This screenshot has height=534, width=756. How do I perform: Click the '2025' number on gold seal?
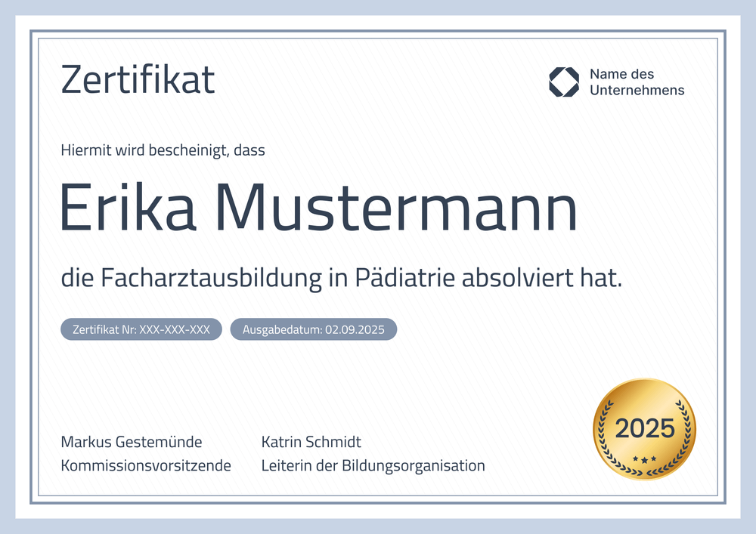tap(644, 428)
